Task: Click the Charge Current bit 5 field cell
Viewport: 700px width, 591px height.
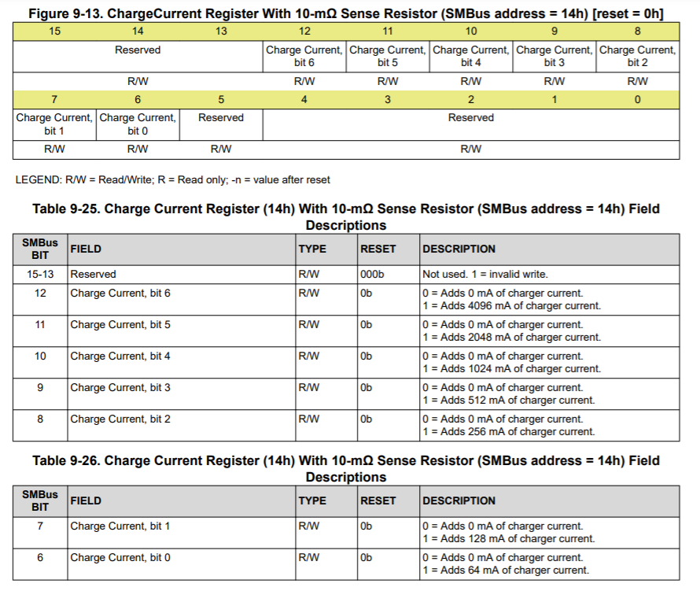Action: (x=118, y=324)
